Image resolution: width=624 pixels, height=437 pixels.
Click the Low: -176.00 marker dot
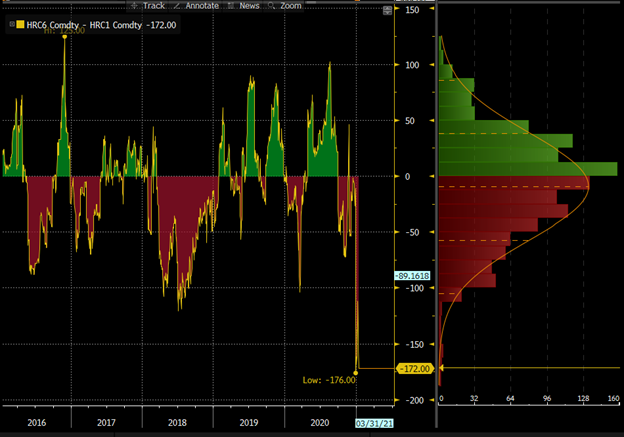click(x=357, y=369)
